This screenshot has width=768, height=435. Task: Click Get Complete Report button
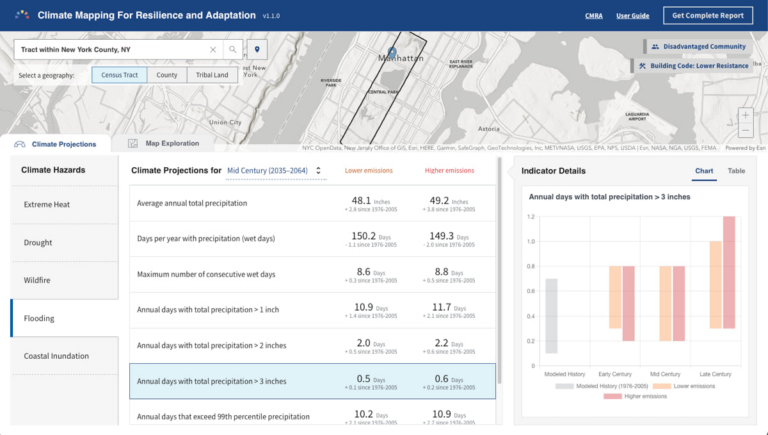pos(707,16)
